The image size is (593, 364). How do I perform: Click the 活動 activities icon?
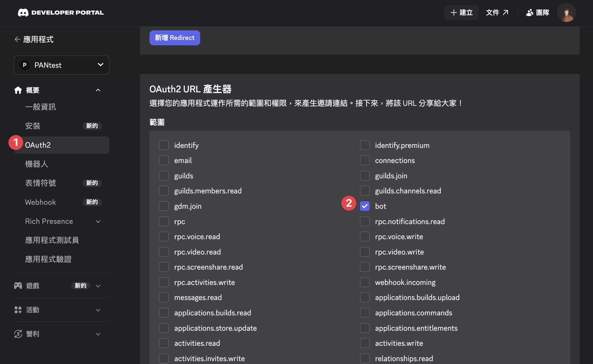tap(18, 310)
